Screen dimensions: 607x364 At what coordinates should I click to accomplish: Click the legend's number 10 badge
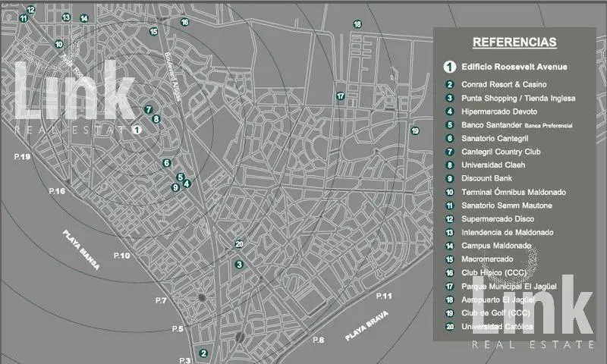[x=449, y=193]
